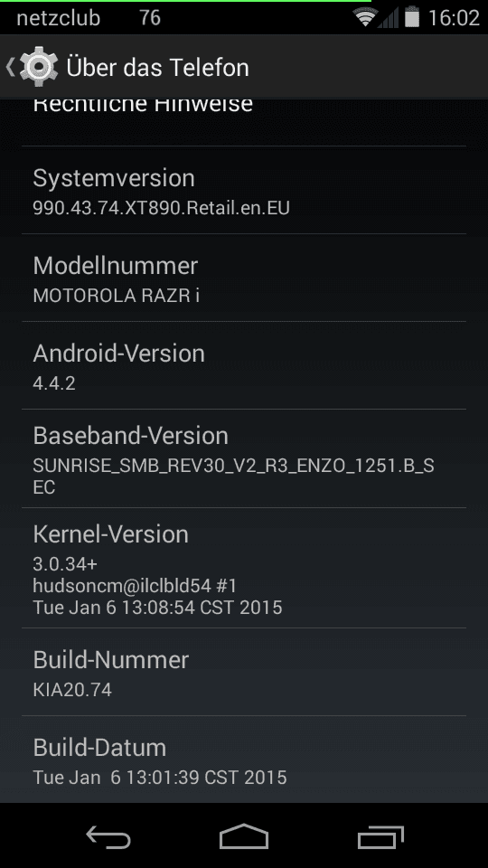Select the Baseband-Version entry
This screenshot has height=868, width=488.
(x=244, y=459)
